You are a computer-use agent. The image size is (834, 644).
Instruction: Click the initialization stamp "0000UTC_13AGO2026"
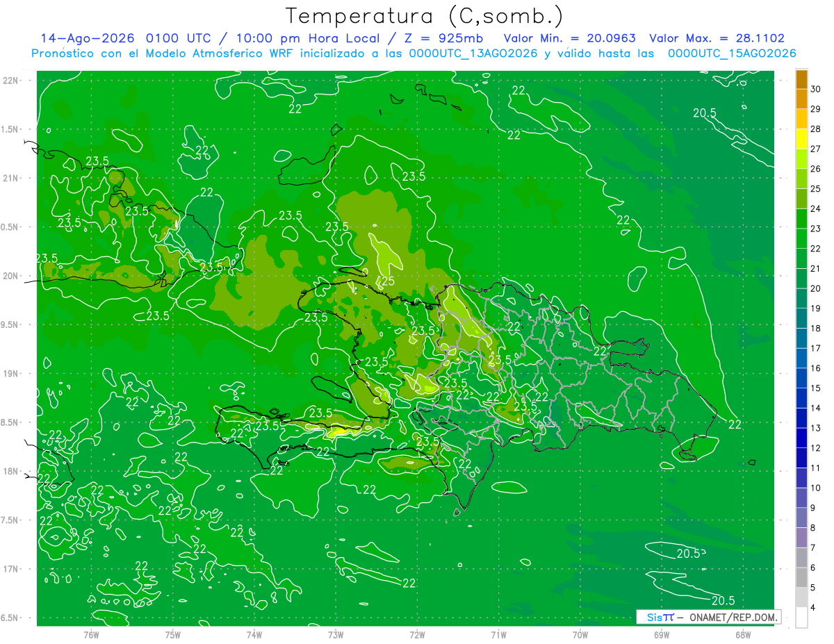point(473,53)
